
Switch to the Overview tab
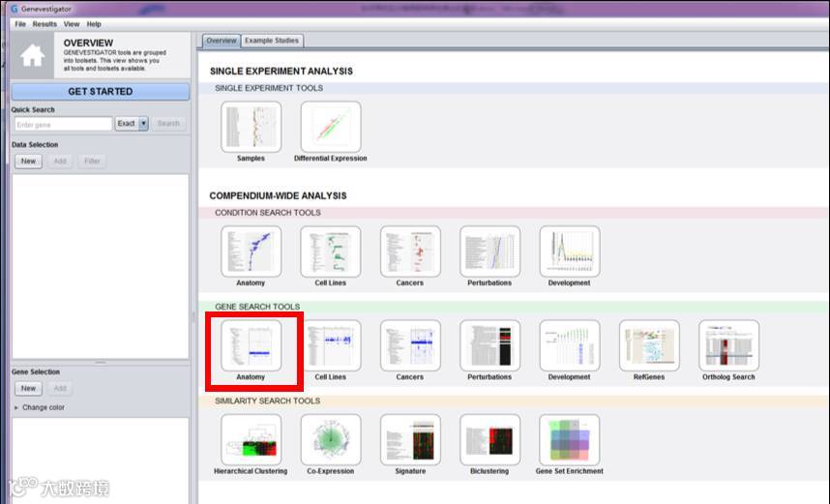click(222, 41)
